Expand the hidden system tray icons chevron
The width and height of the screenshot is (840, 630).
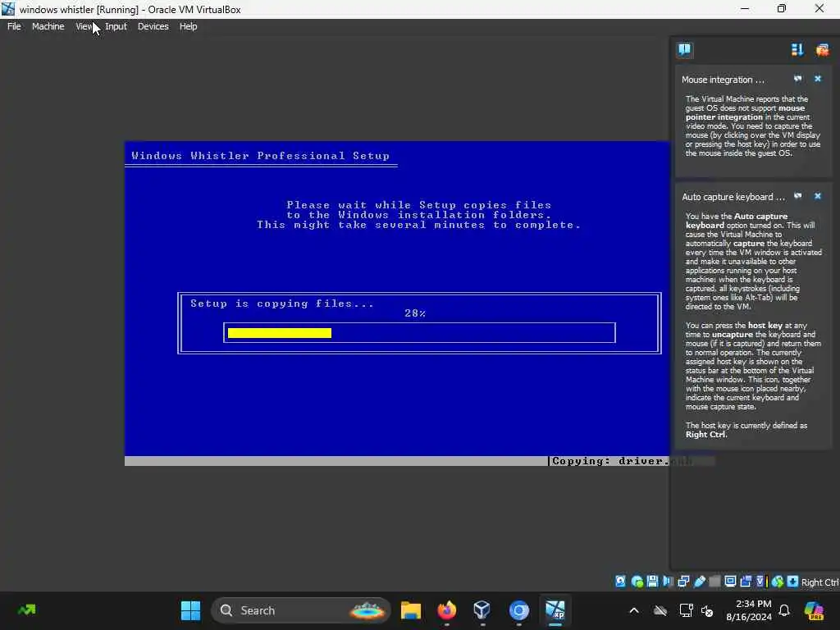pyautogui.click(x=634, y=610)
